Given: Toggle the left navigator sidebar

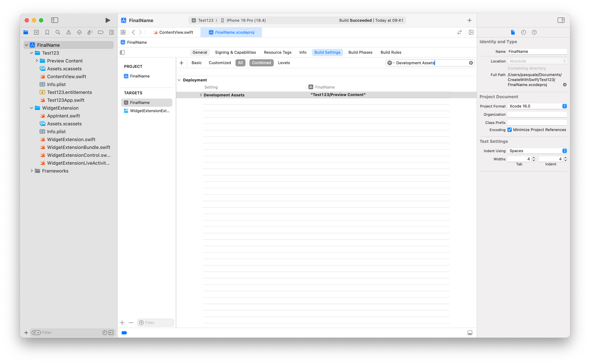Looking at the screenshot, I should [x=55, y=20].
